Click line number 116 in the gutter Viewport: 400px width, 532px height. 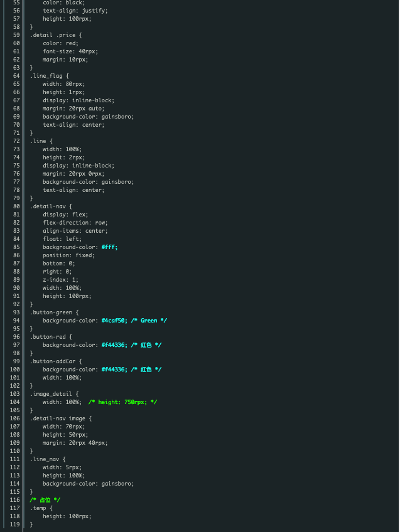coord(14,500)
